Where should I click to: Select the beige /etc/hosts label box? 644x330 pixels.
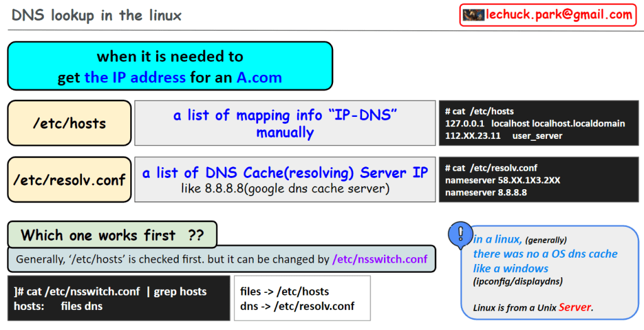tap(69, 123)
